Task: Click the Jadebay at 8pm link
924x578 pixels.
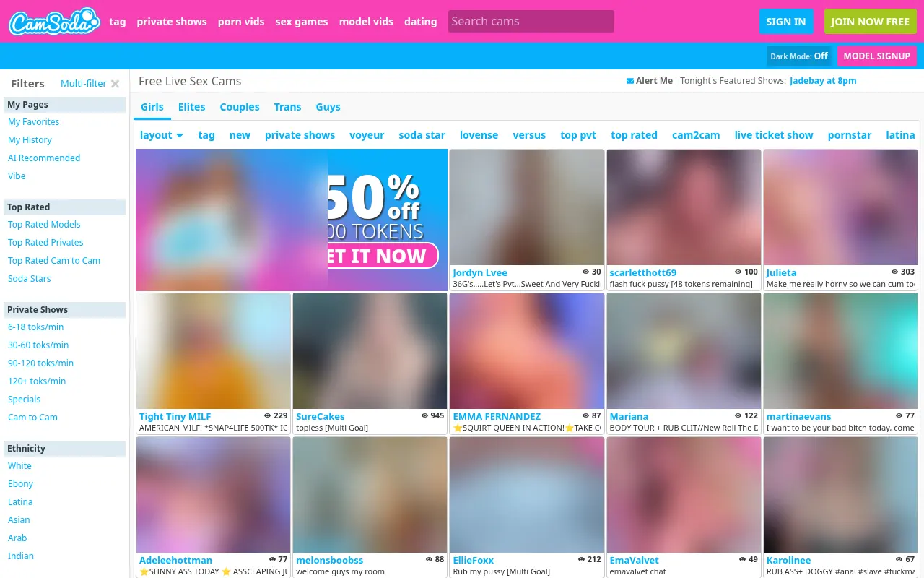Action: click(x=823, y=81)
